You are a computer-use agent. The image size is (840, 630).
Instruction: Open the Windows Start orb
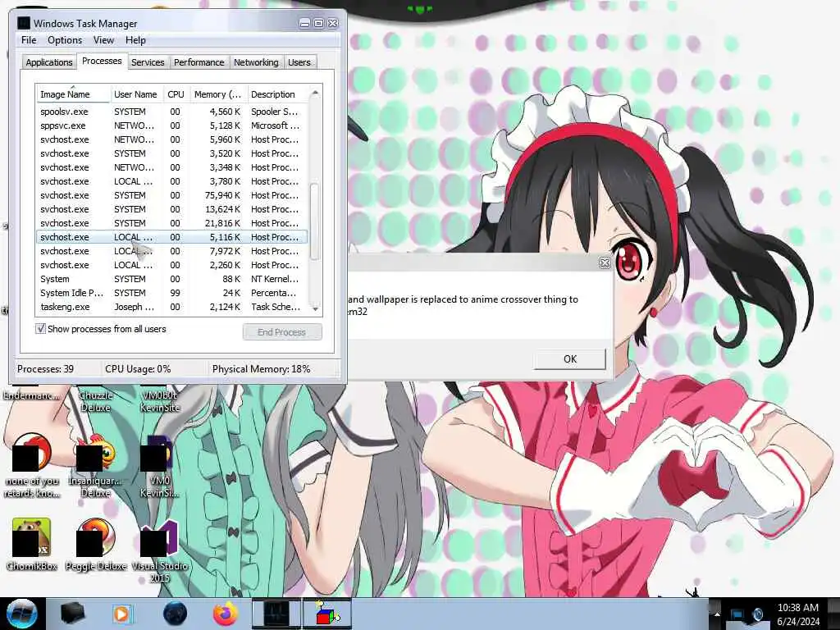coord(22,614)
